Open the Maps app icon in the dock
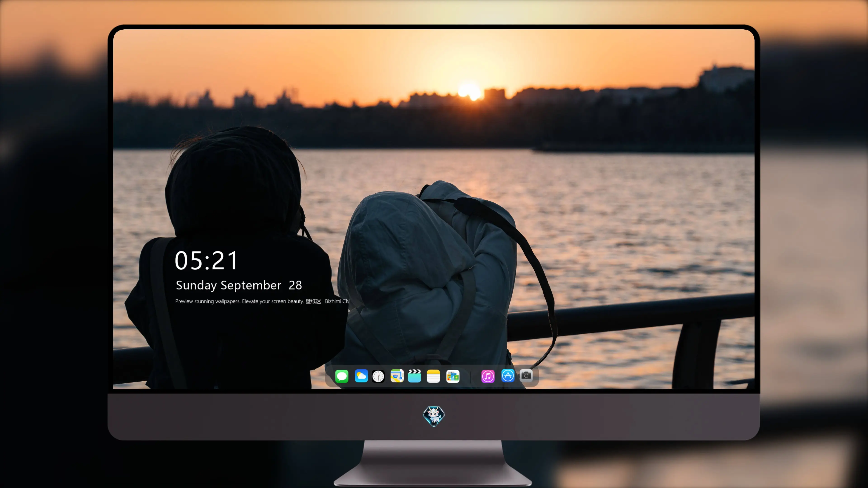Image resolution: width=868 pixels, height=488 pixels. click(x=397, y=376)
